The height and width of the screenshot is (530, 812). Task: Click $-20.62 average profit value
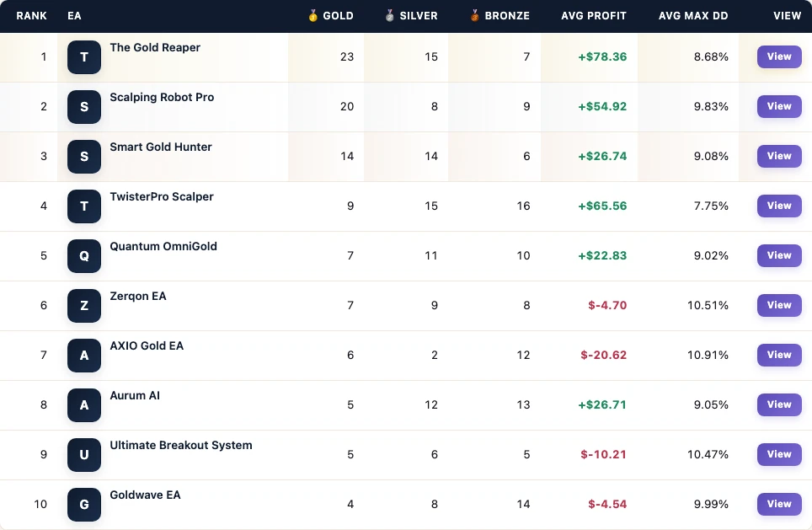pos(604,355)
